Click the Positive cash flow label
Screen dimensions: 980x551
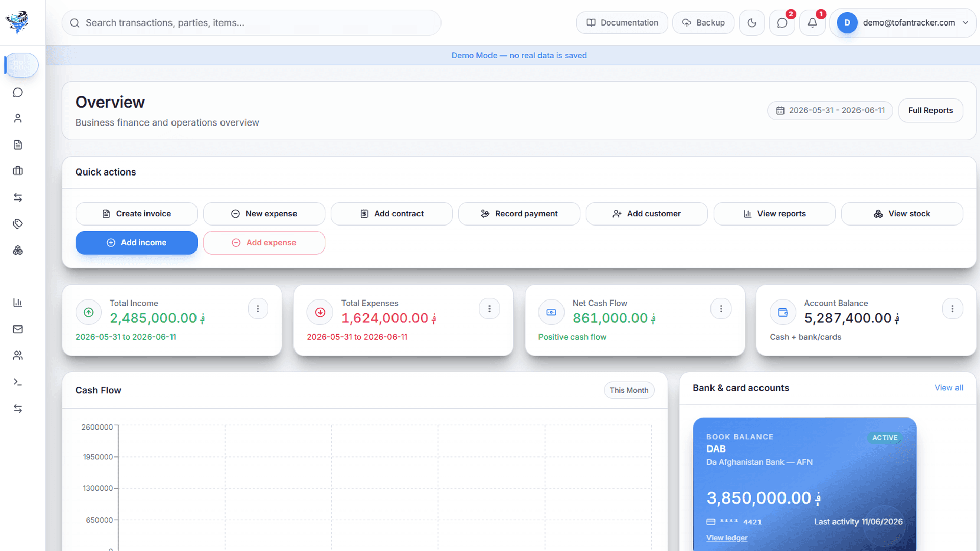572,337
